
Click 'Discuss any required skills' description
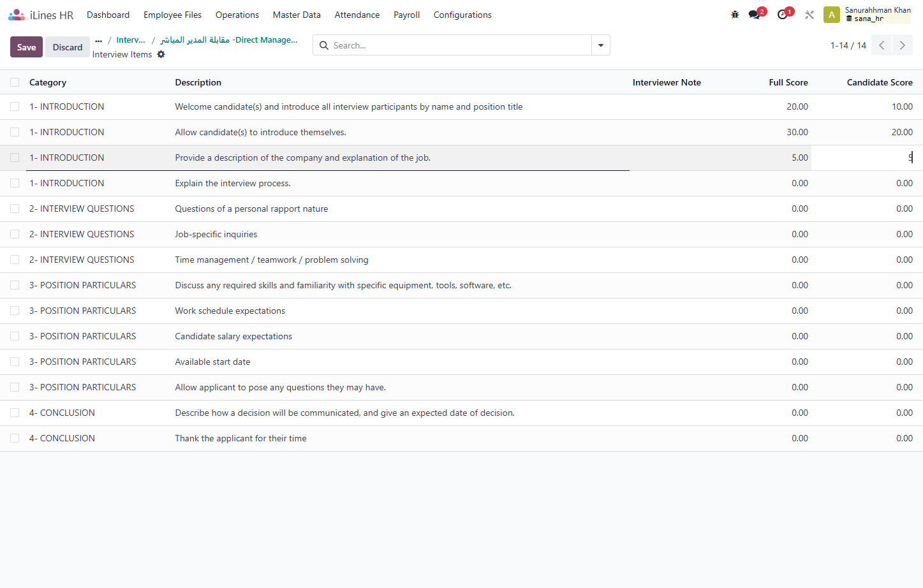tap(343, 285)
